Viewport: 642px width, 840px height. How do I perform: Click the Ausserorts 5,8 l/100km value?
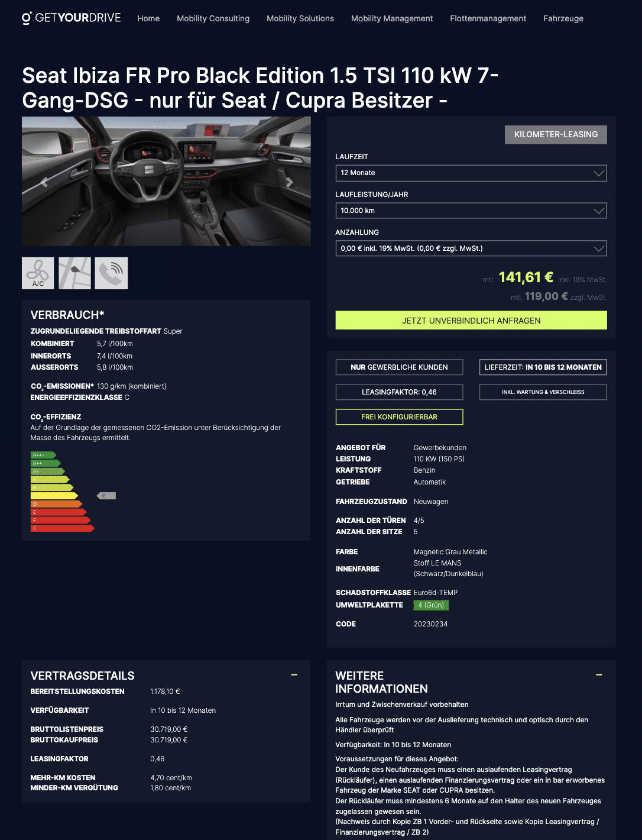point(115,367)
